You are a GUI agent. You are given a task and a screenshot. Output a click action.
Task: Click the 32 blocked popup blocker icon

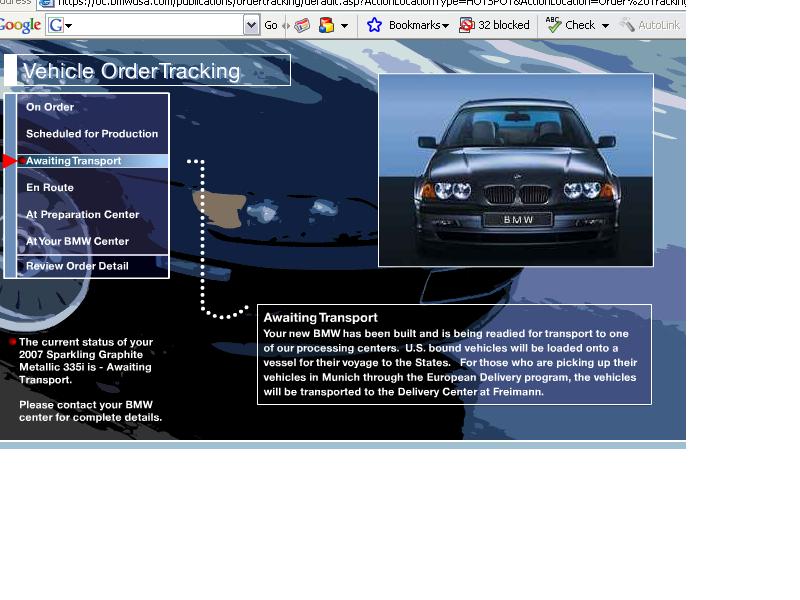click(x=494, y=25)
